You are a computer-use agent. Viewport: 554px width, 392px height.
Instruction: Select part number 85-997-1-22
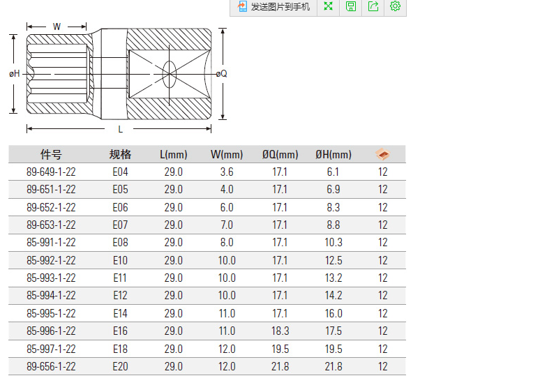click(51, 349)
